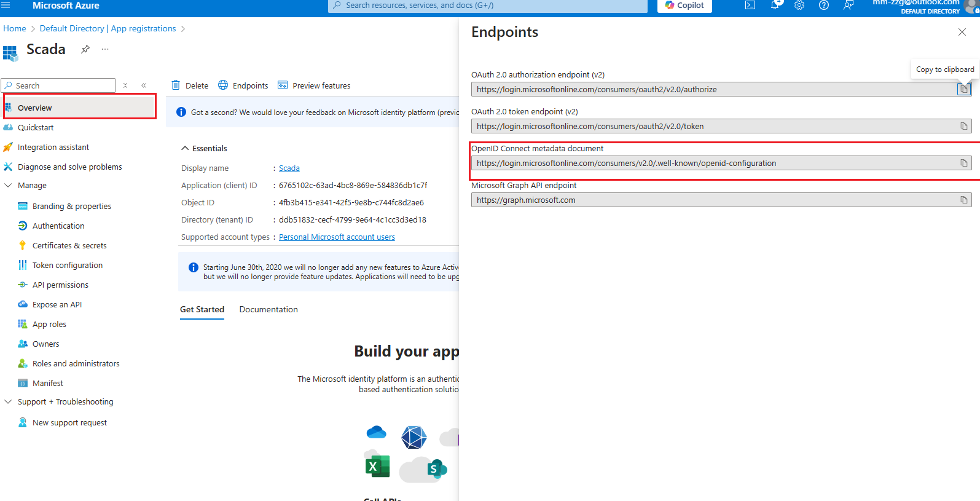Copy the Microsoft Graph API endpoint
Screen dimensions: 980x501
(x=963, y=200)
